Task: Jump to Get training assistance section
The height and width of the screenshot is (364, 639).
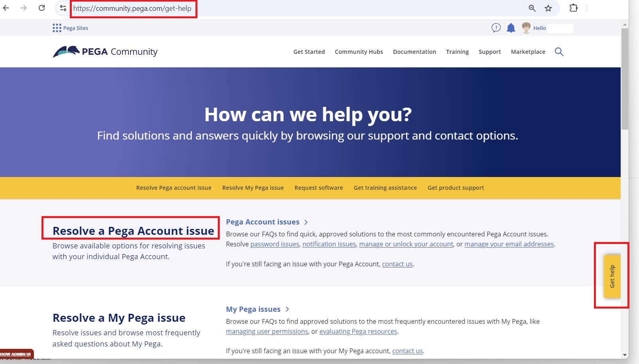Action: pos(385,188)
